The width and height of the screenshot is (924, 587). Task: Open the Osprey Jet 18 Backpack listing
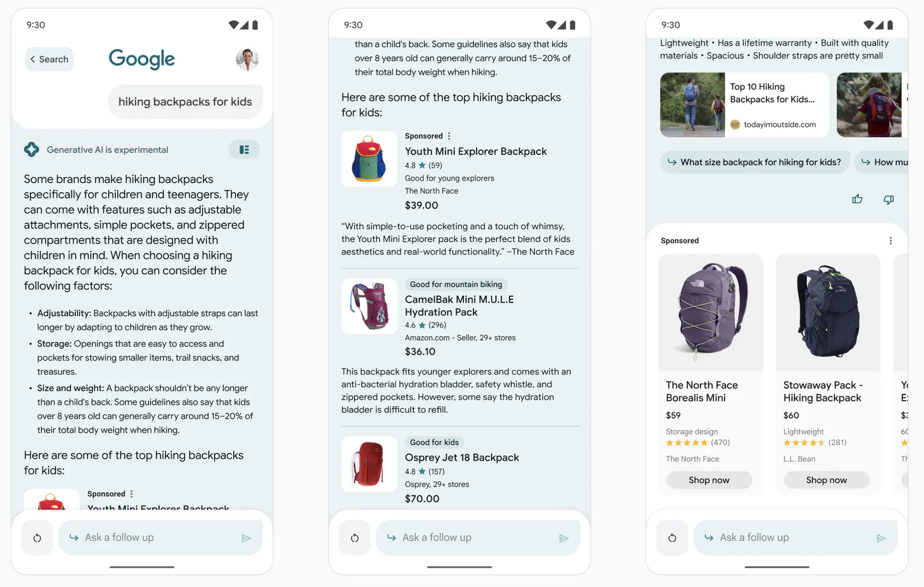point(461,457)
